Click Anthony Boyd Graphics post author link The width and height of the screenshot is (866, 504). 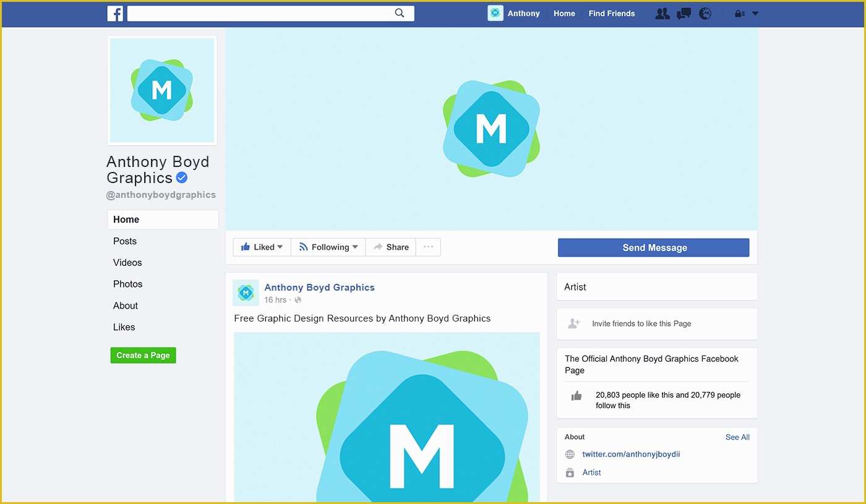(319, 288)
